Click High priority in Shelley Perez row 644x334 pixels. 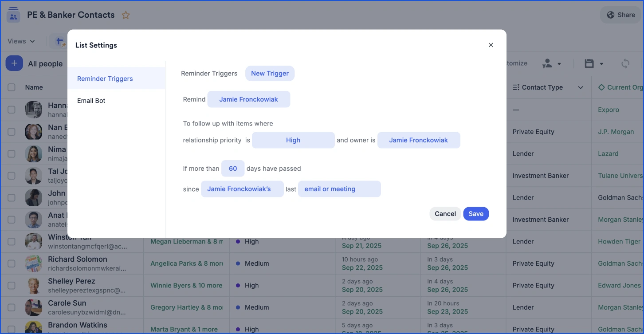click(247, 285)
